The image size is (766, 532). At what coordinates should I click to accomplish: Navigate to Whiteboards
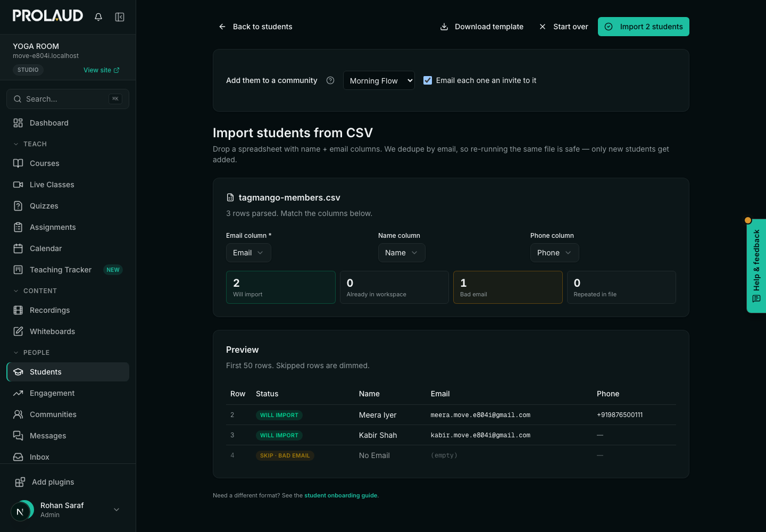(68, 331)
